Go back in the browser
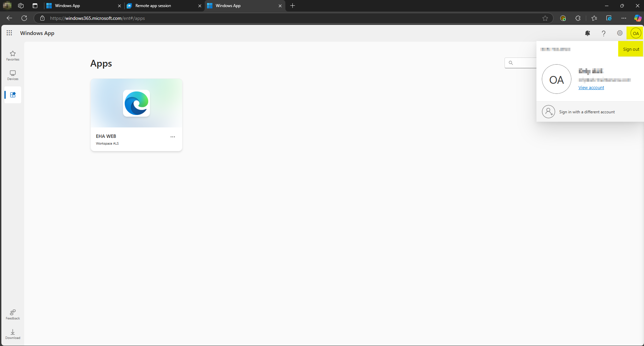Image resolution: width=644 pixels, height=346 pixels. point(9,18)
